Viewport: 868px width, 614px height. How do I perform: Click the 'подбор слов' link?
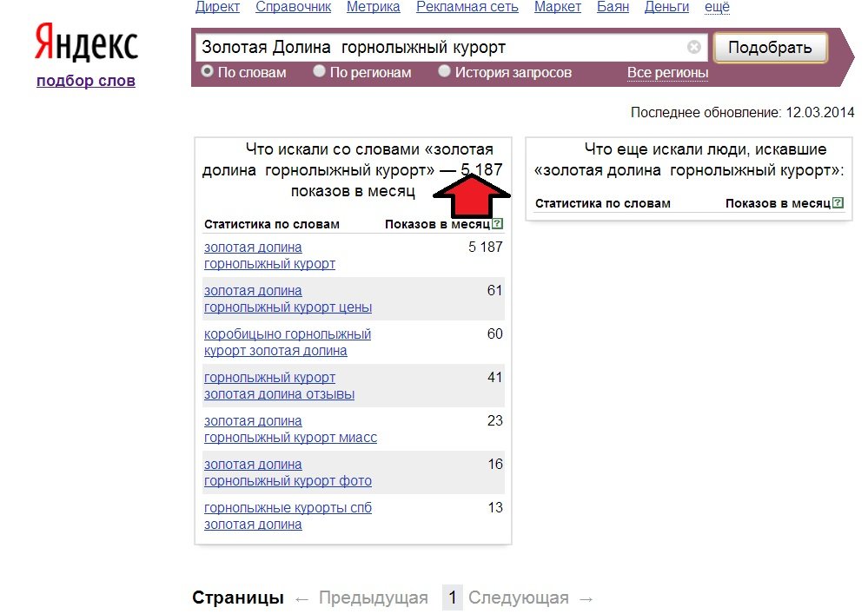(x=86, y=81)
